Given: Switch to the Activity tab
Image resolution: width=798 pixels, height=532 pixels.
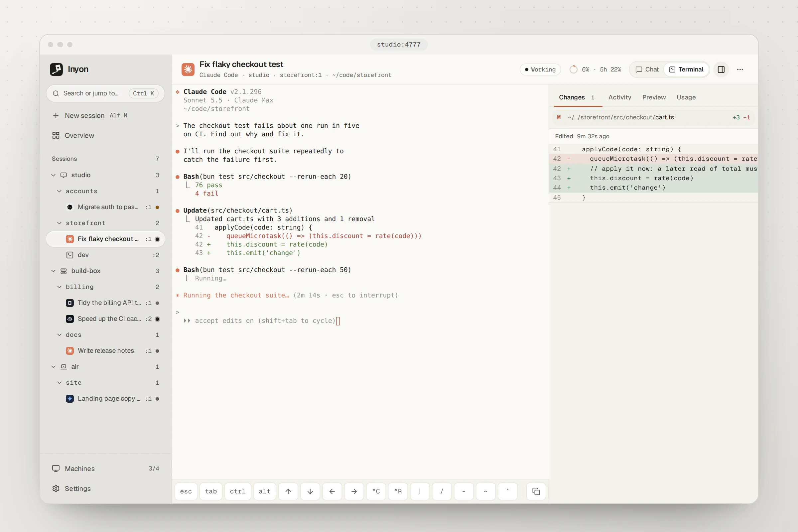Looking at the screenshot, I should (x=619, y=97).
